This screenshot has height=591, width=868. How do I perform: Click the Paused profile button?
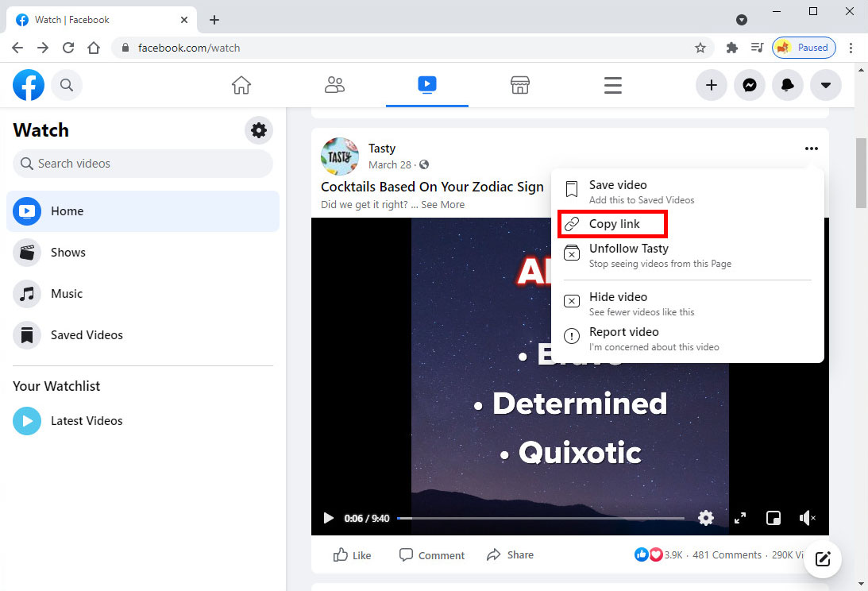804,48
